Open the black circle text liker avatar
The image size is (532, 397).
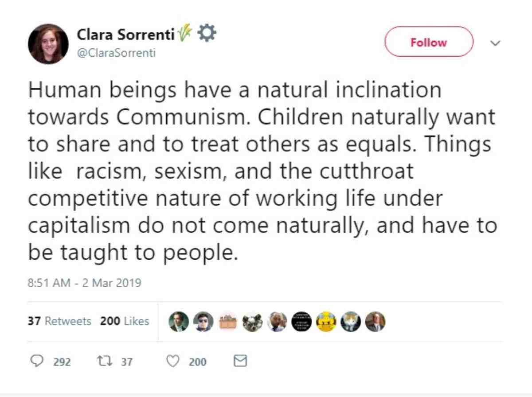click(x=301, y=322)
